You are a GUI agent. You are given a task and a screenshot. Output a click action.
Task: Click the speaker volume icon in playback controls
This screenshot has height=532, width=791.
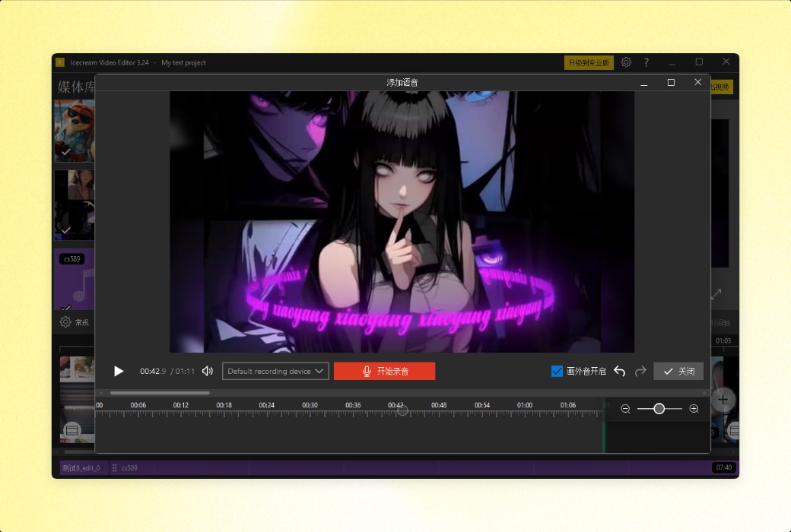click(207, 371)
